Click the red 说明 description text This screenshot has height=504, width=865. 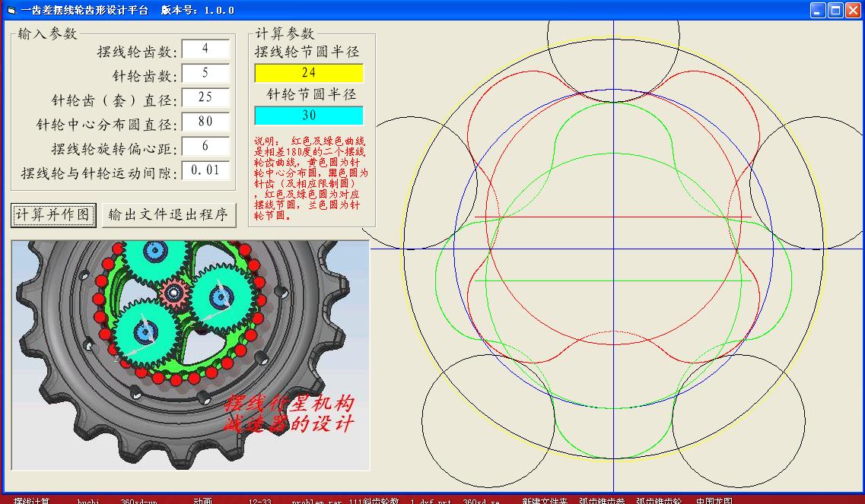point(310,178)
